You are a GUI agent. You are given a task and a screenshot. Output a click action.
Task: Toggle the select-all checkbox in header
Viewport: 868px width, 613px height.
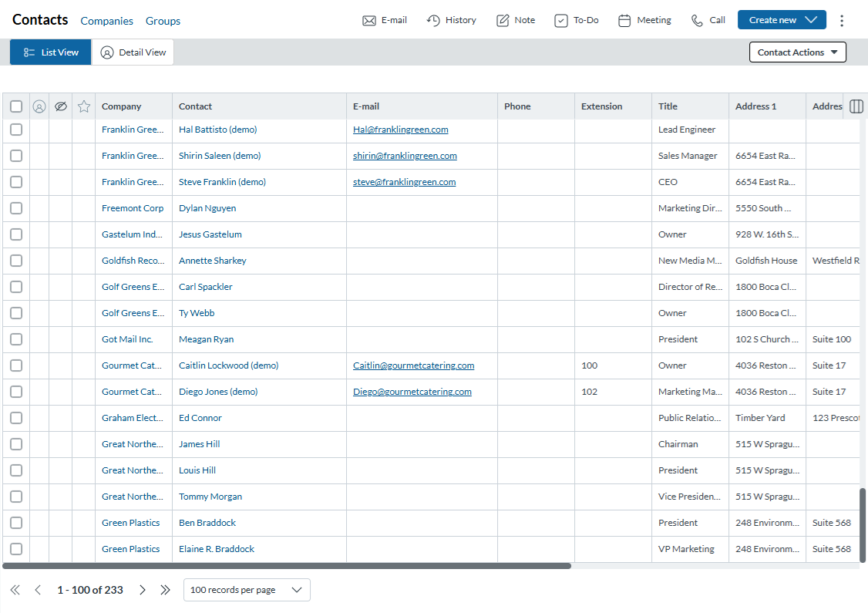coord(16,106)
